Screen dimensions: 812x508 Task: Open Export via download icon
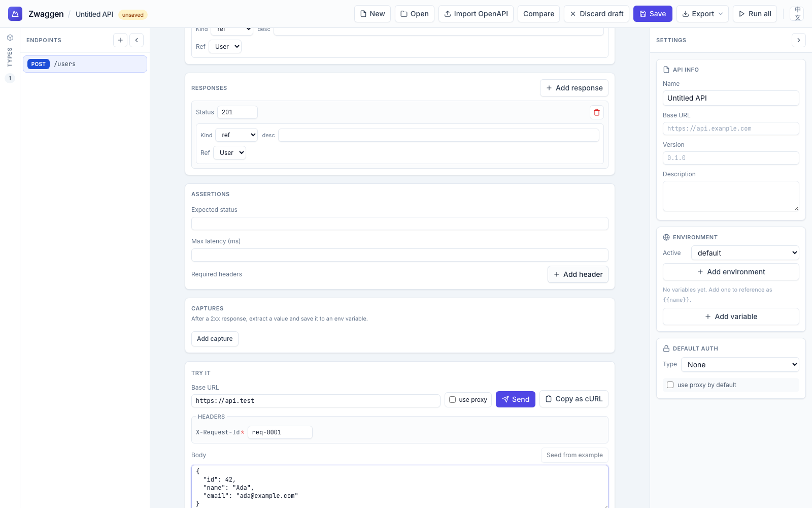pyautogui.click(x=702, y=14)
